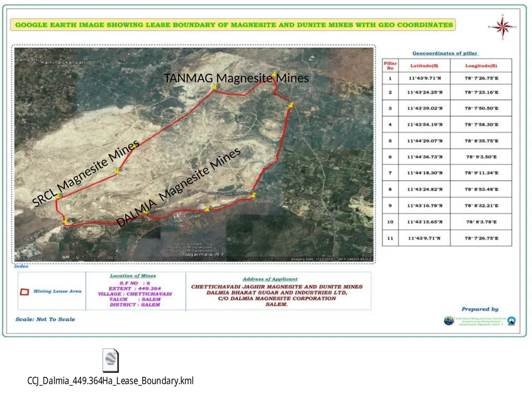Select latitude cell of pillar 11 row
The image size is (532, 399).
pos(424,238)
